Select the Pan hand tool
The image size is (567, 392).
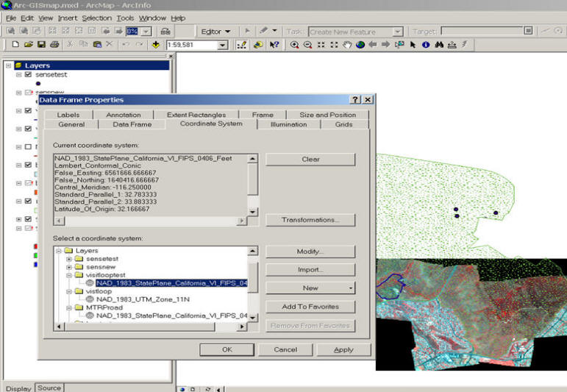pos(347,45)
